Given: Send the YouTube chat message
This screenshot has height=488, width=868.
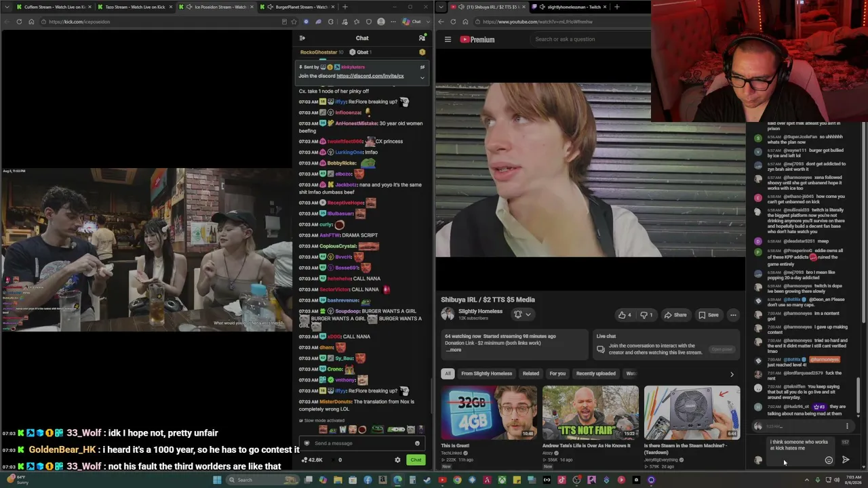Looking at the screenshot, I should click(846, 460).
